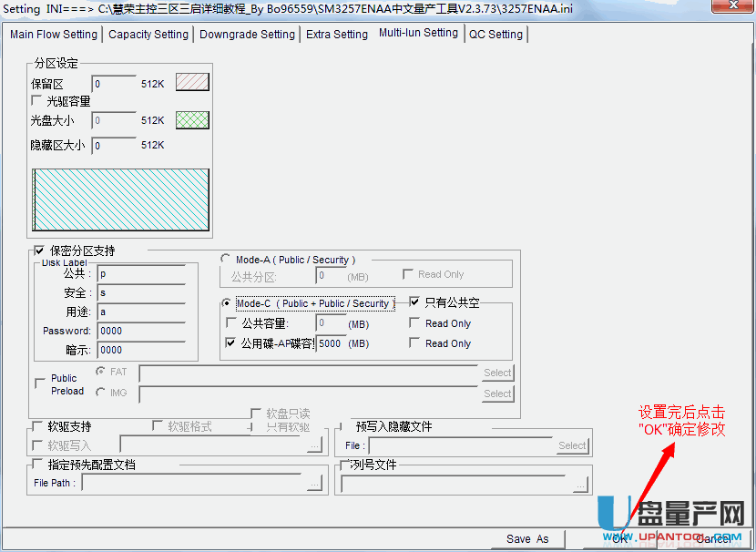The height and width of the screenshot is (552, 756).
Task: Click the Password input field
Action: (146, 331)
